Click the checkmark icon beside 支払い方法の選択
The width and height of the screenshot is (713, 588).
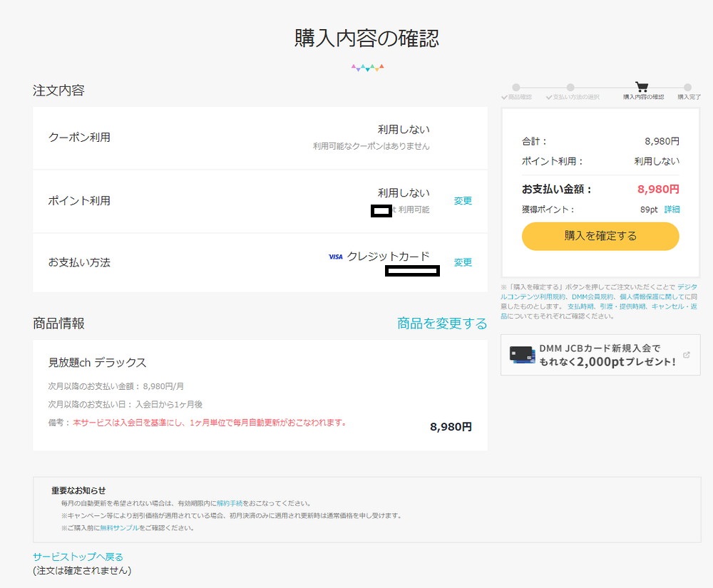pyautogui.click(x=549, y=96)
